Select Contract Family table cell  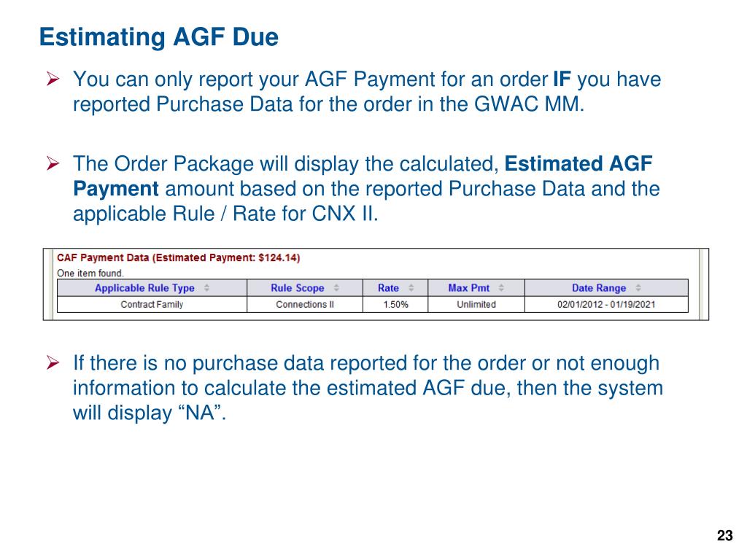152,304
